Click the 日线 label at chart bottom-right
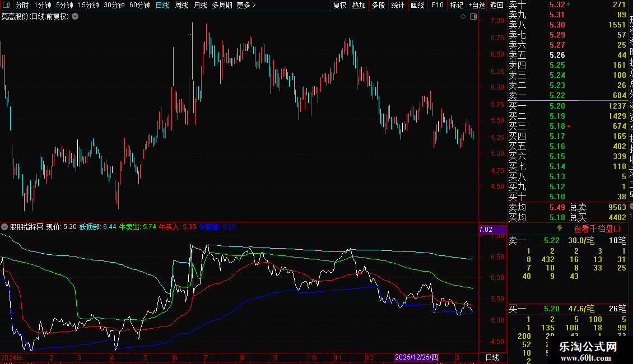633x364 pixels. pyautogui.click(x=492, y=357)
